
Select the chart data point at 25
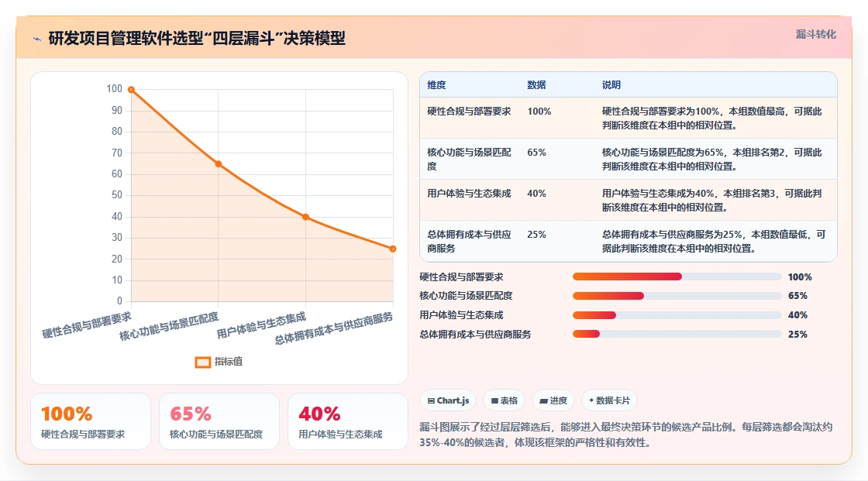point(393,249)
